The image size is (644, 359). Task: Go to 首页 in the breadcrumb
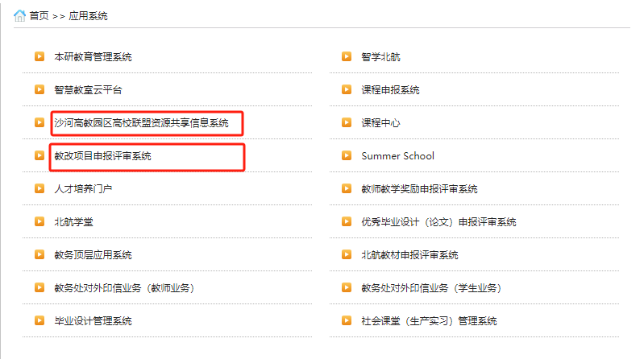coord(39,16)
